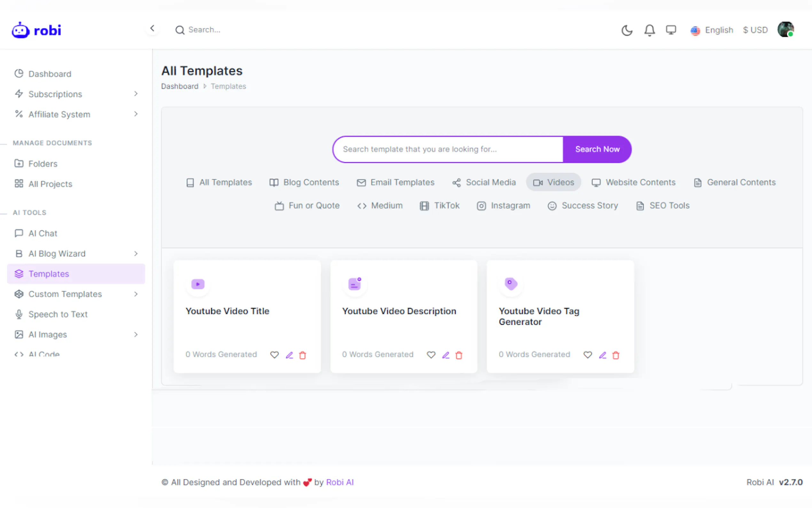This screenshot has height=508, width=812.
Task: Edit the Youtube Video Title template
Action: click(289, 355)
